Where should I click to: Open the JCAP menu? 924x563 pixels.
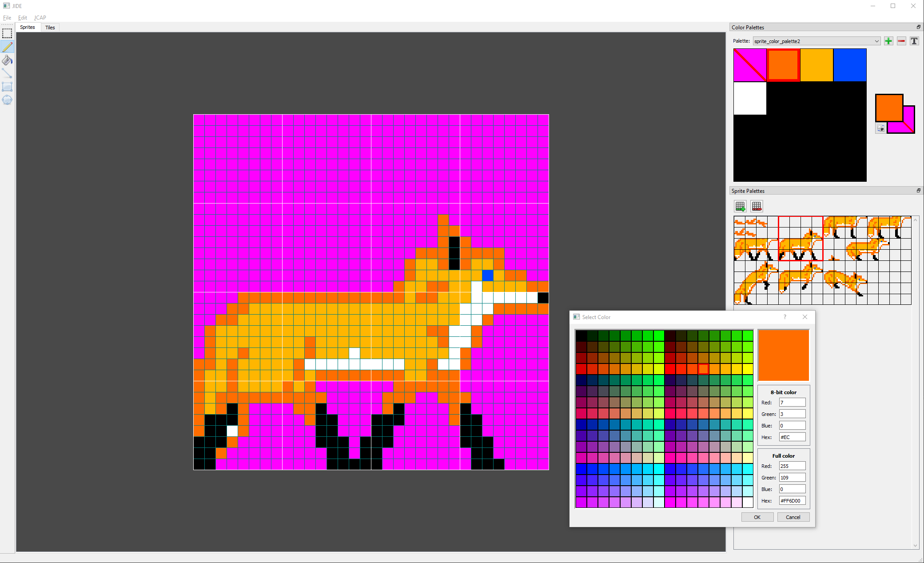(x=40, y=18)
